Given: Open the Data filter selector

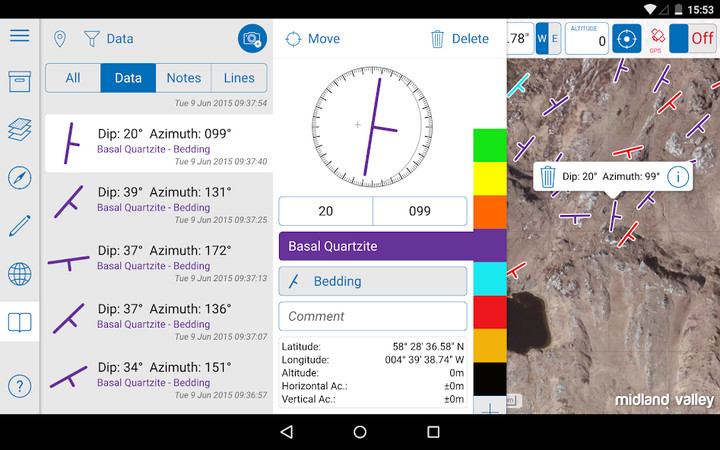Looking at the screenshot, I should click(108, 39).
